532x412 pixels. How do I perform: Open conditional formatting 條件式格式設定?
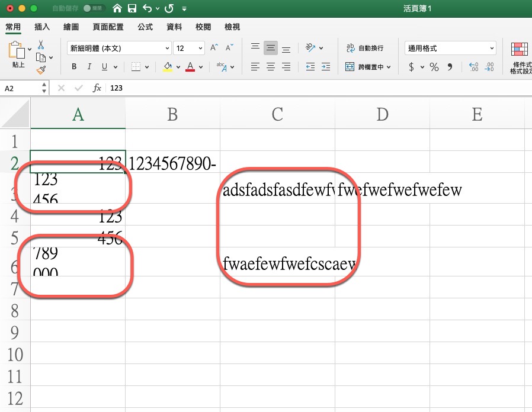(521, 57)
